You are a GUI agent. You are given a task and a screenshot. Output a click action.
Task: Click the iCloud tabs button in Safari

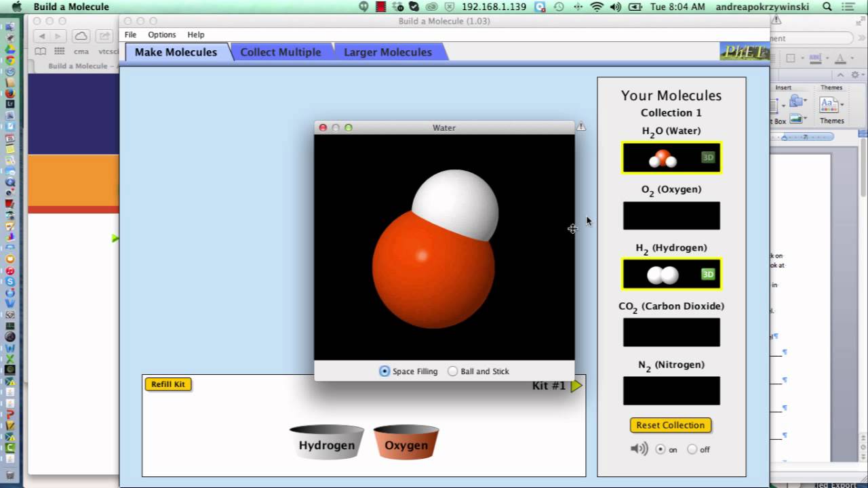81,36
